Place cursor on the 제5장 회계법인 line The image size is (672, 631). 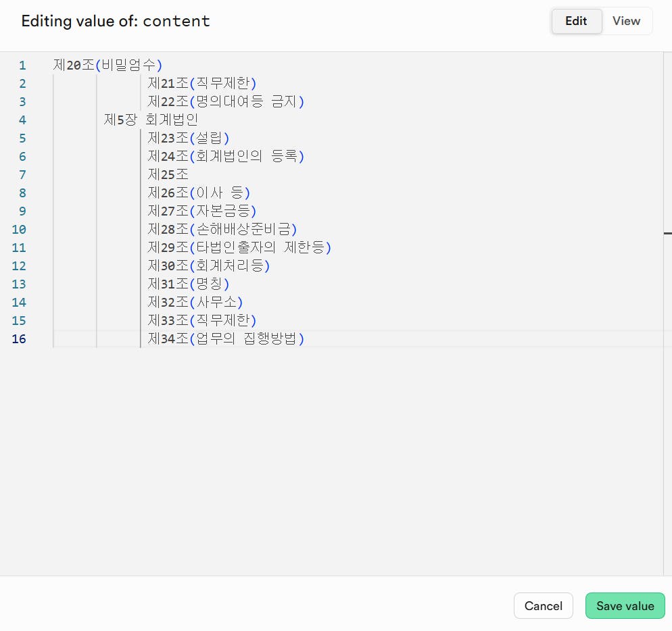[151, 120]
